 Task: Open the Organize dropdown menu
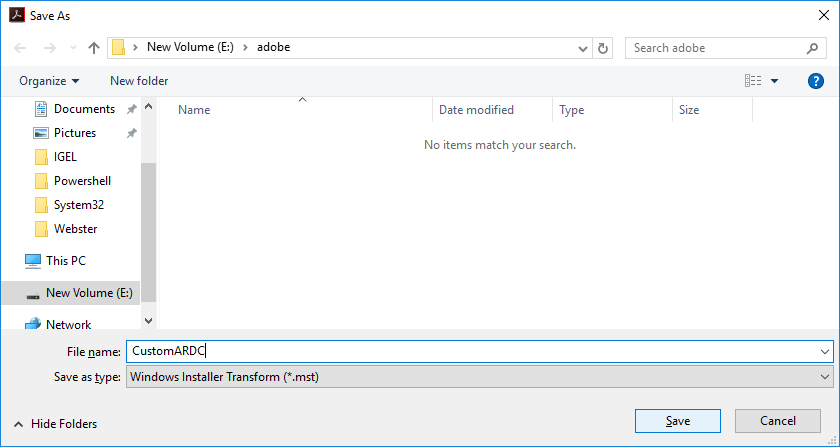tap(49, 81)
